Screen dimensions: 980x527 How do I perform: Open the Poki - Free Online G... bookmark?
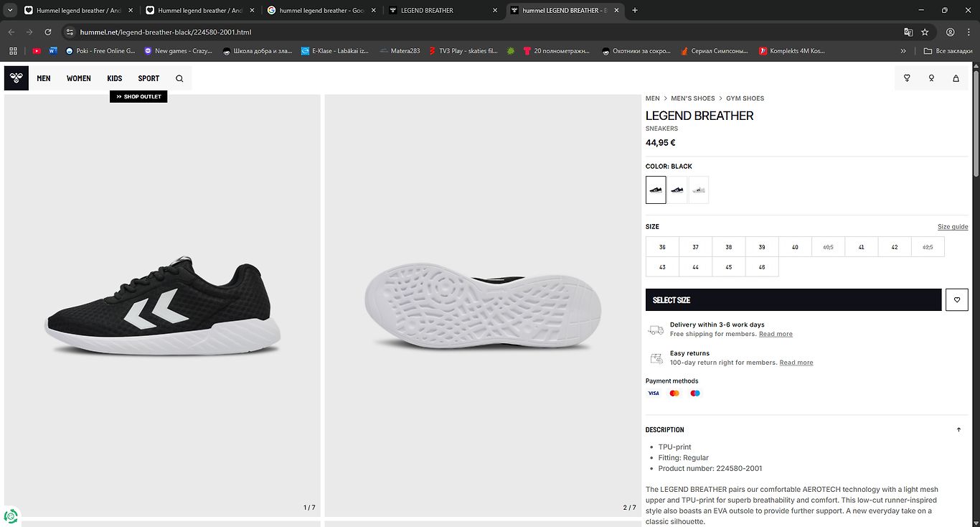(x=100, y=51)
